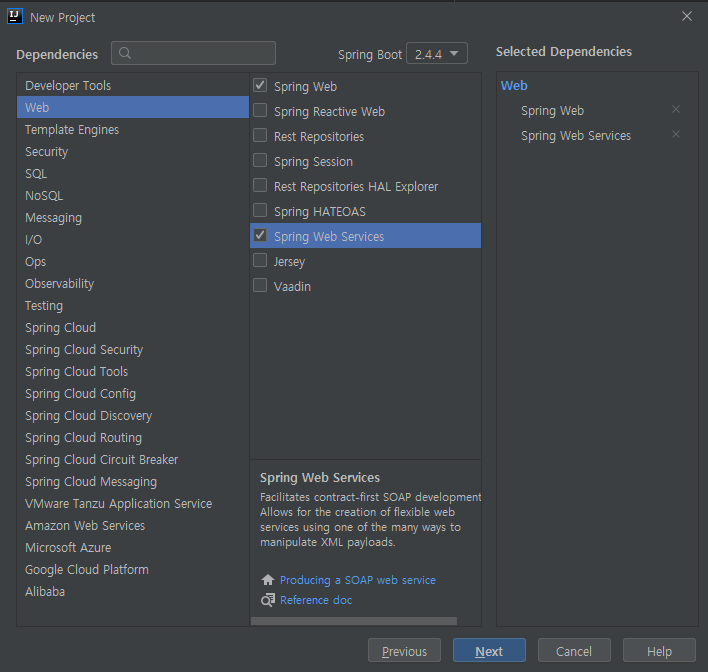The width and height of the screenshot is (708, 672).
Task: Open Help for this dialog
Action: pos(659,650)
